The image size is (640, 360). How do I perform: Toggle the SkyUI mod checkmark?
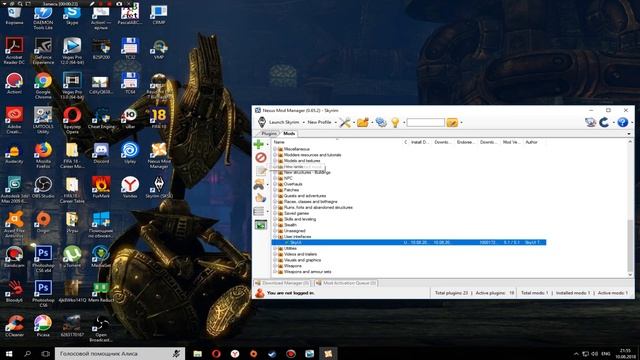pos(287,242)
